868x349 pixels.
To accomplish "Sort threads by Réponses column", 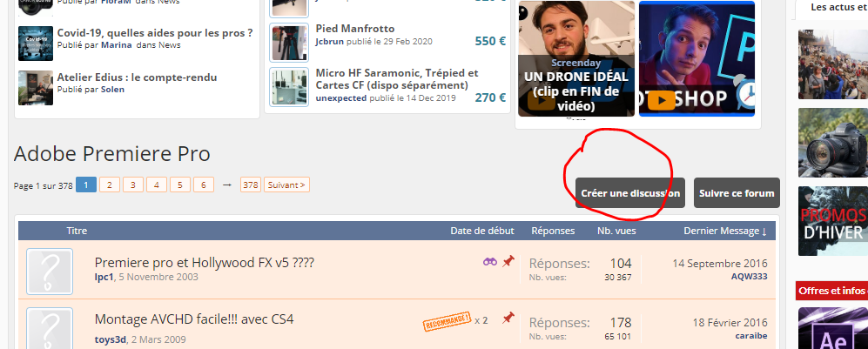I will click(x=553, y=231).
